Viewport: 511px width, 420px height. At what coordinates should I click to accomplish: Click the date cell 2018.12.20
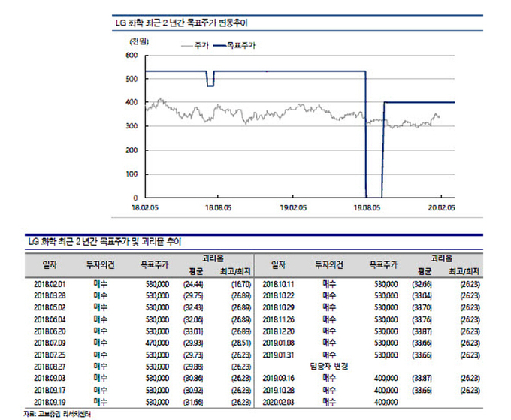[278, 331]
